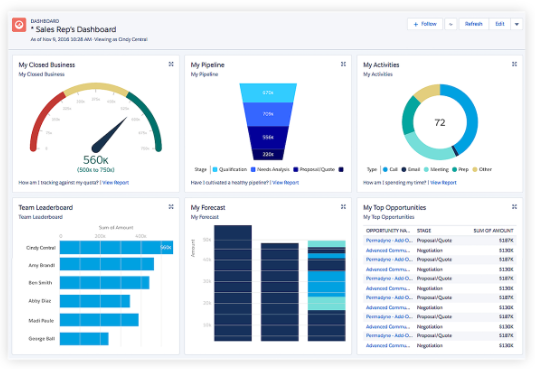Click the Abby Diaz leaderboard bar
The image size is (535, 369).
[95, 301]
